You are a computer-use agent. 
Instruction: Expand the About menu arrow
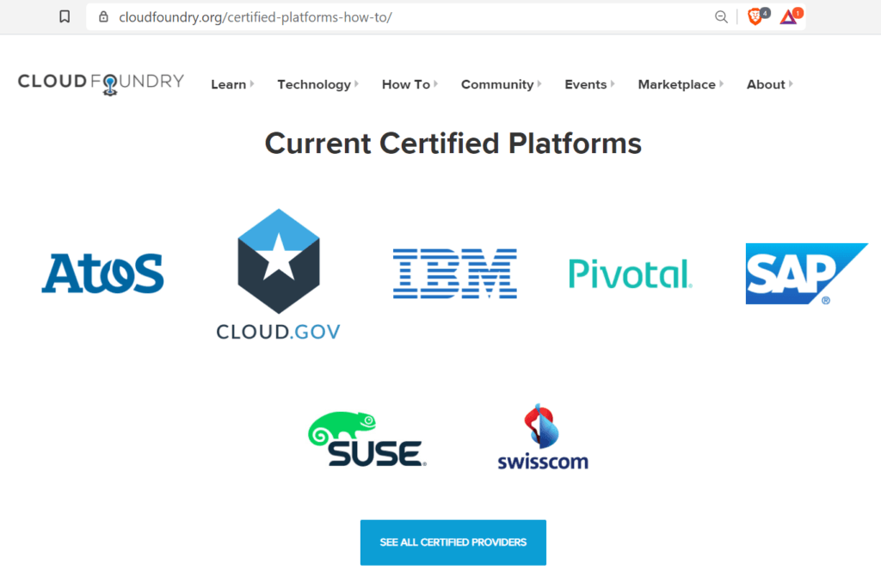[x=791, y=83]
